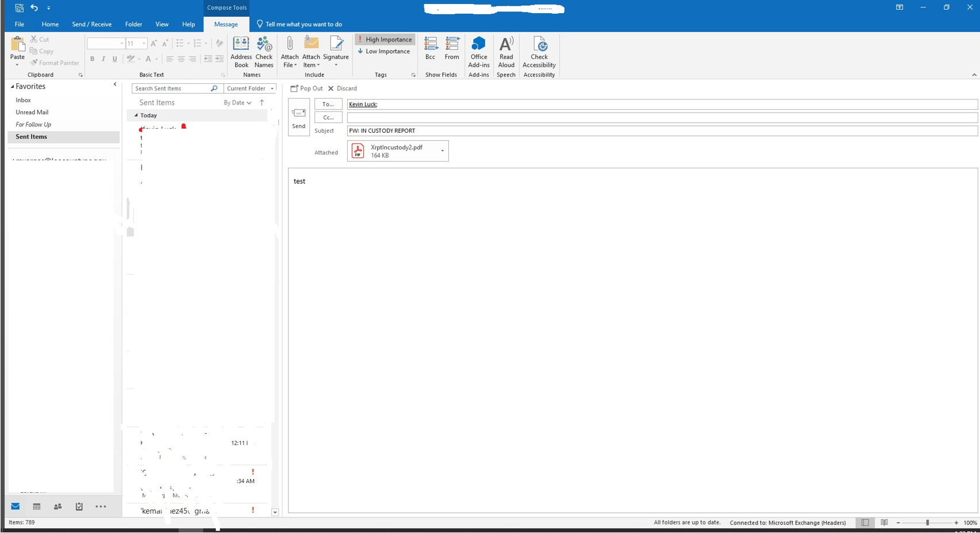Open the Signature menu
This screenshot has height=533, width=980.
click(x=336, y=52)
